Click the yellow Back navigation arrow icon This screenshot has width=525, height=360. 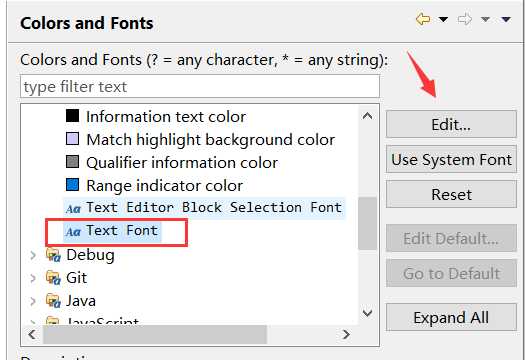(x=423, y=19)
